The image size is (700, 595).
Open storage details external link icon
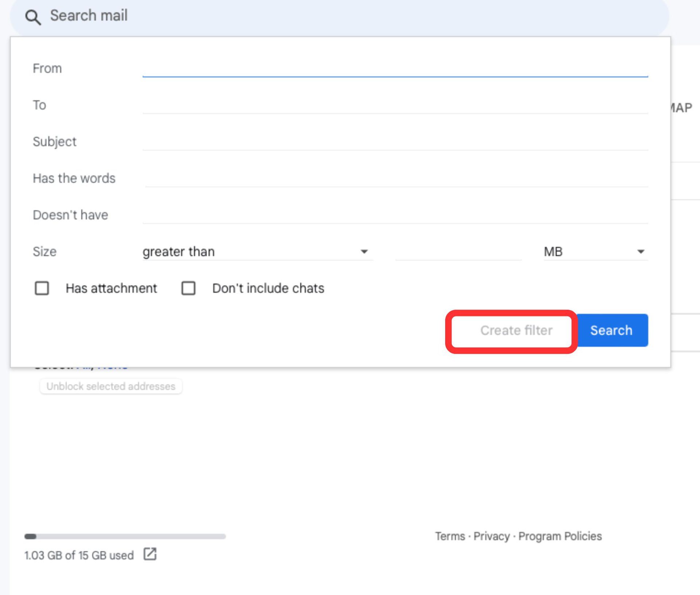click(150, 554)
